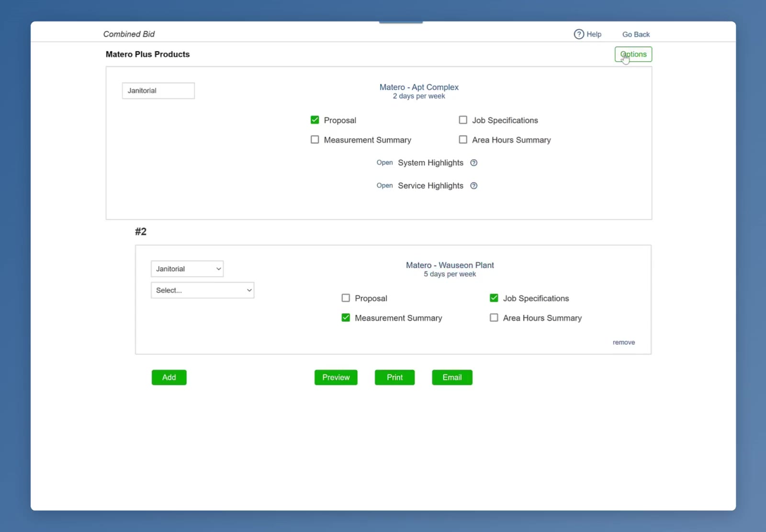Viewport: 766px width, 532px height.
Task: Expand the Select... dropdown in bid #2
Action: tap(203, 290)
